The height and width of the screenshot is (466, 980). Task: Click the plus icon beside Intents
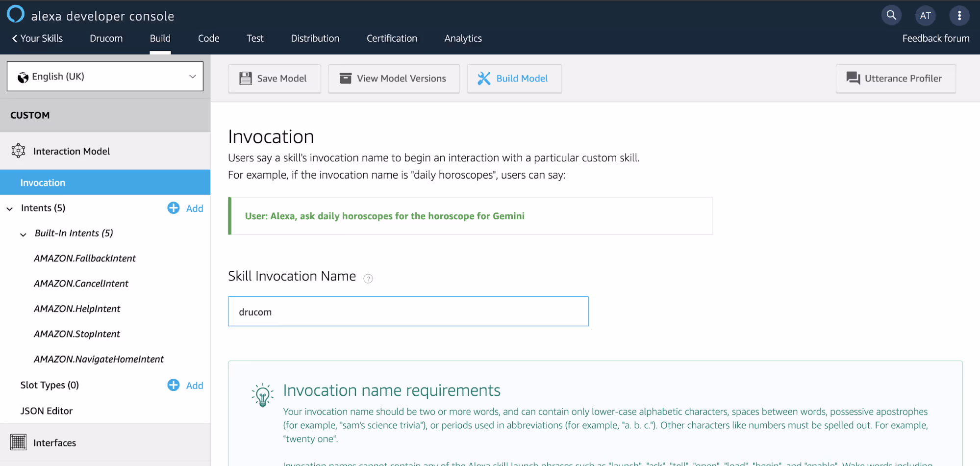(x=174, y=208)
